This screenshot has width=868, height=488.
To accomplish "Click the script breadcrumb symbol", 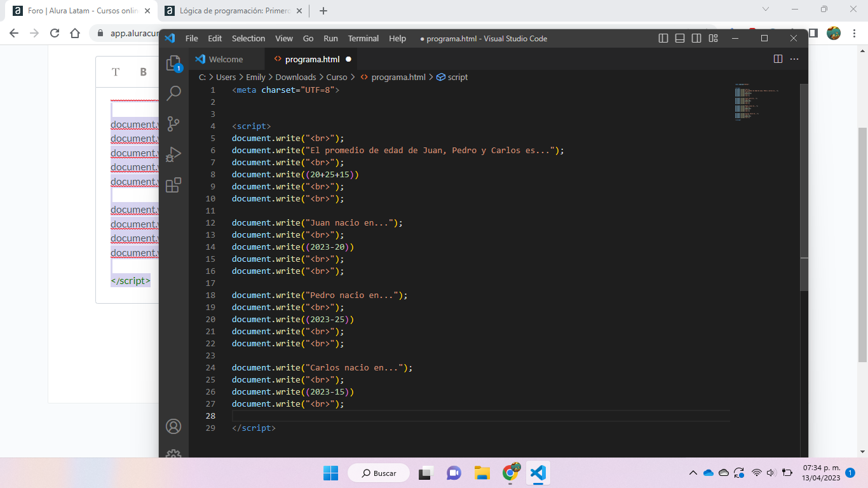I will point(452,77).
